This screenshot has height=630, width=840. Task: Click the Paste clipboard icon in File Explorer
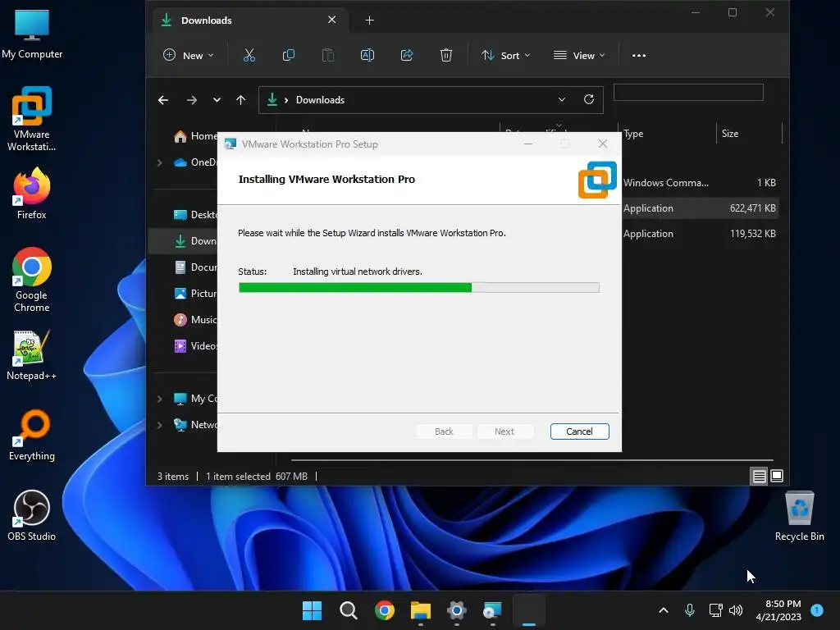(x=328, y=55)
